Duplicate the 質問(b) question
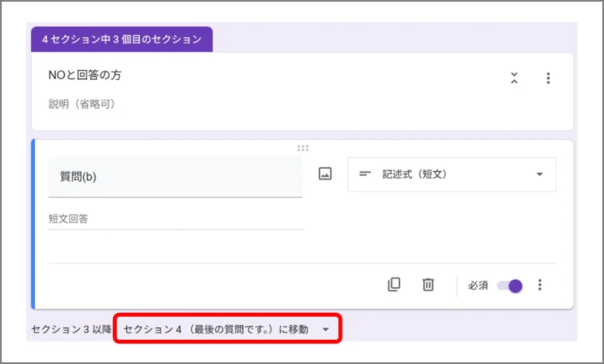The width and height of the screenshot is (604, 364). click(394, 285)
